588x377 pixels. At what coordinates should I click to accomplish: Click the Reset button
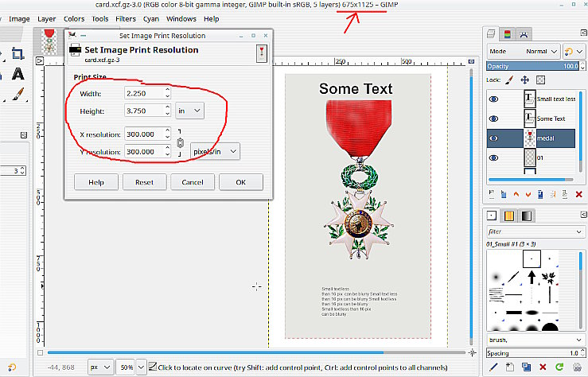click(144, 182)
